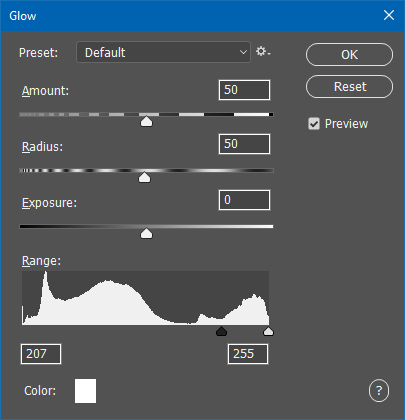
Task: Select the black range marker below histogram
Action: click(221, 331)
